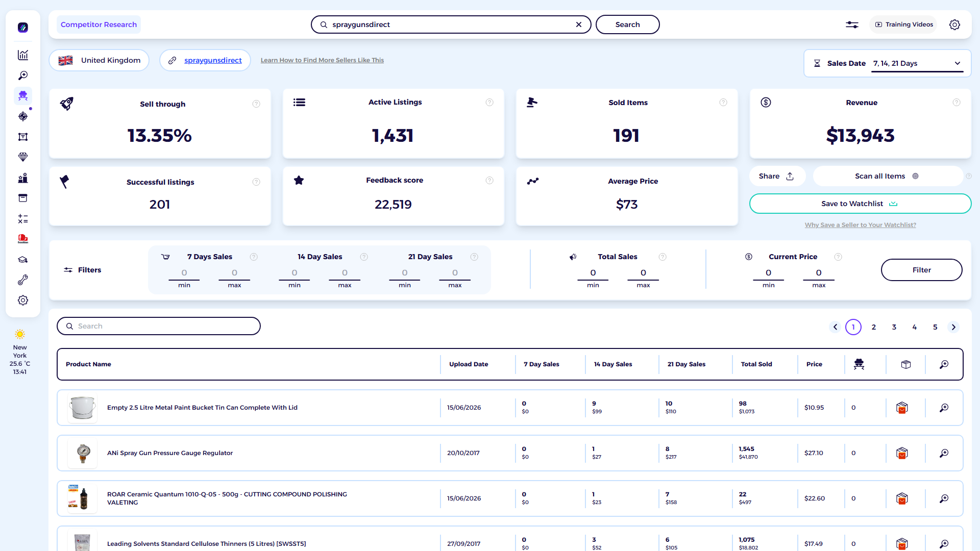Open Learn How to Find More Sellers link
980x551 pixels.
click(322, 60)
